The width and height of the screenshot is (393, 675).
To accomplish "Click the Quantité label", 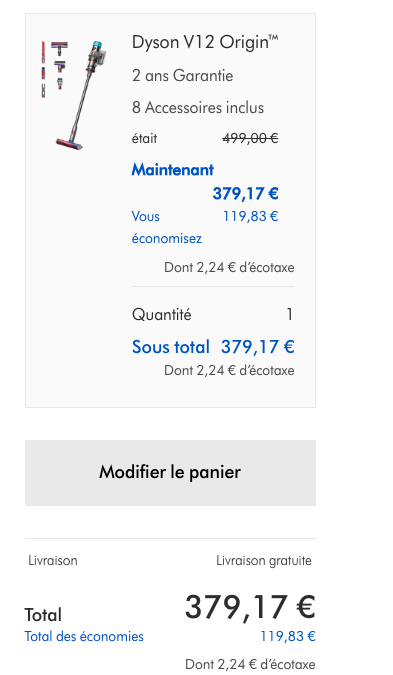I will [x=161, y=315].
